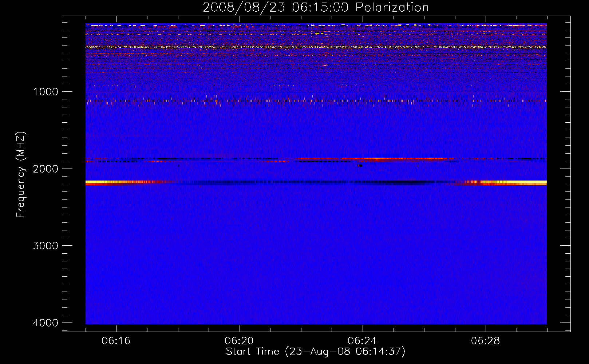Click the 1000 frequency tick label
This screenshot has width=589, height=364.
[46, 92]
